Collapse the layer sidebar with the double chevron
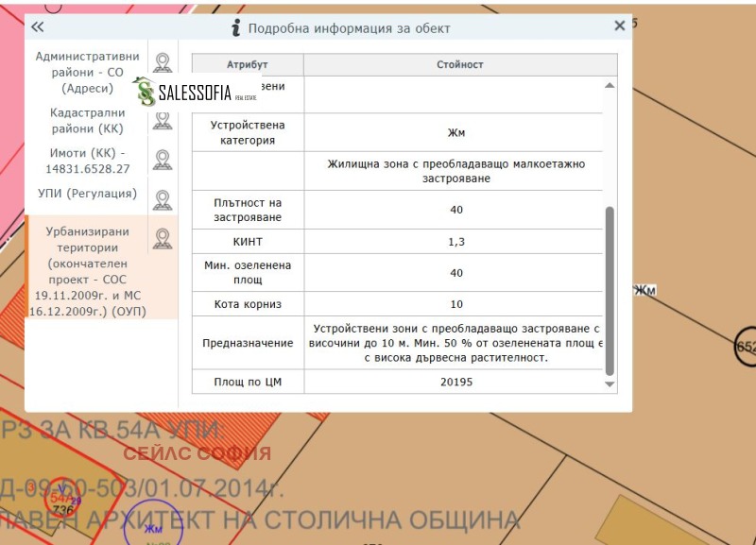This screenshot has height=545, width=756. click(x=36, y=28)
